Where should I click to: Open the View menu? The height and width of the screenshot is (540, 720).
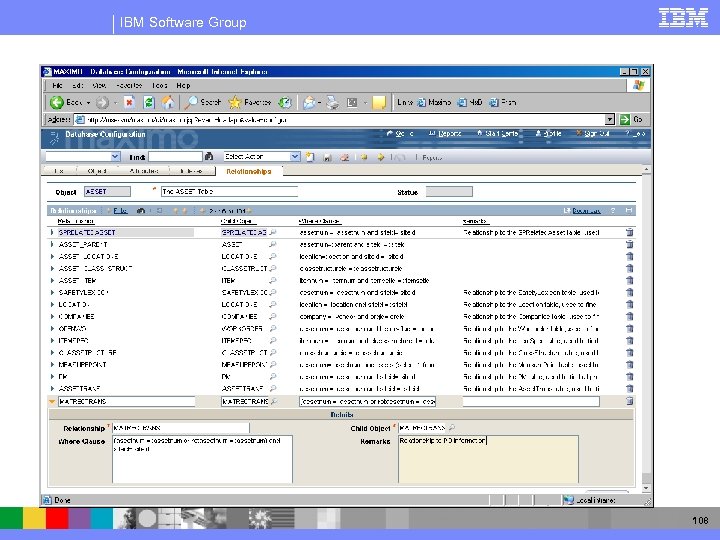(99, 85)
